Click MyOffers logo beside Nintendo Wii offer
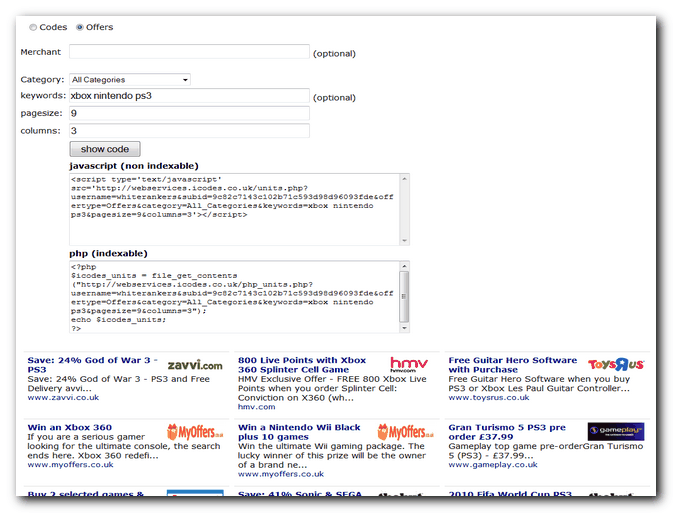The height and width of the screenshot is (513, 673). pos(406,433)
